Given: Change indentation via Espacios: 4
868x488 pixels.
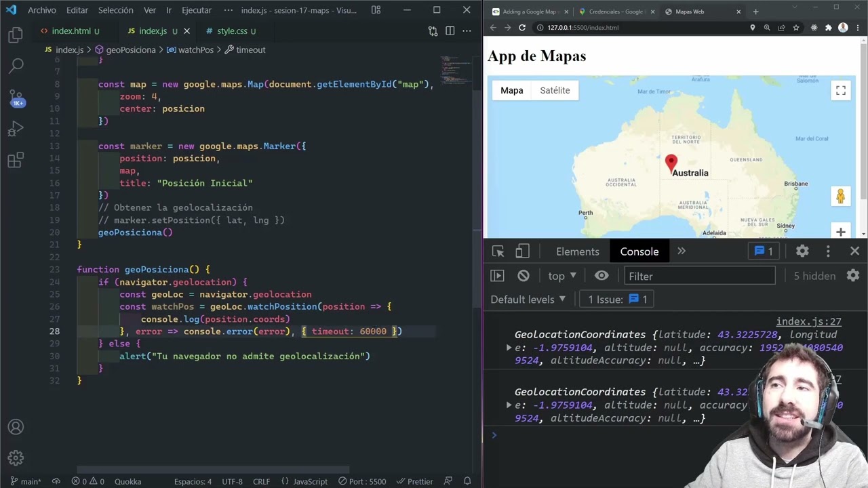Looking at the screenshot, I should [193, 481].
